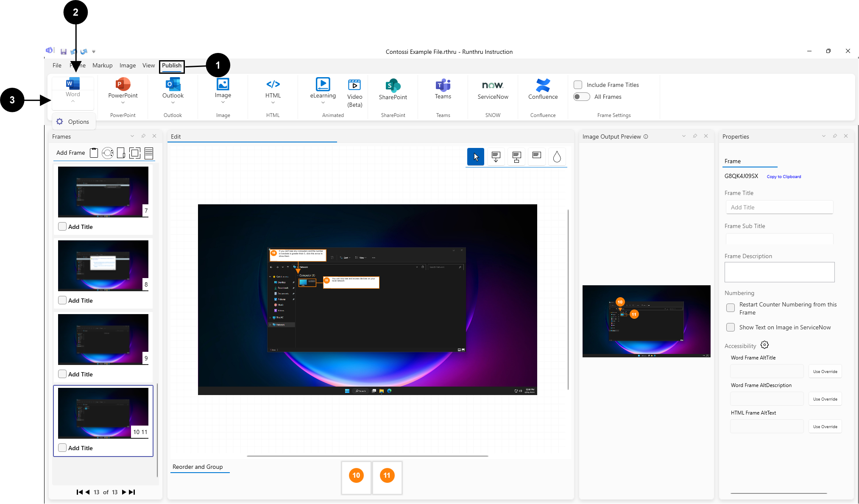The width and height of the screenshot is (859, 504).
Task: Click the water drop blur tool
Action: pyautogui.click(x=557, y=157)
